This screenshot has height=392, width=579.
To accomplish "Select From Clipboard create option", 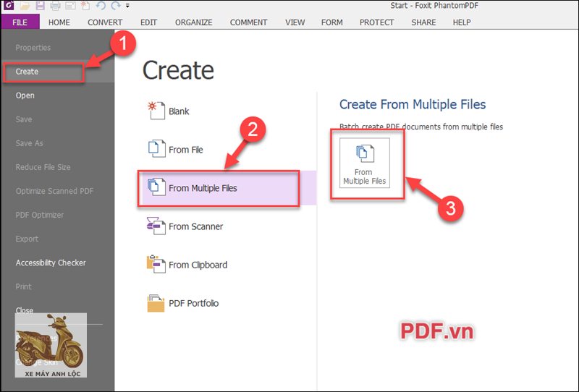I will point(197,265).
